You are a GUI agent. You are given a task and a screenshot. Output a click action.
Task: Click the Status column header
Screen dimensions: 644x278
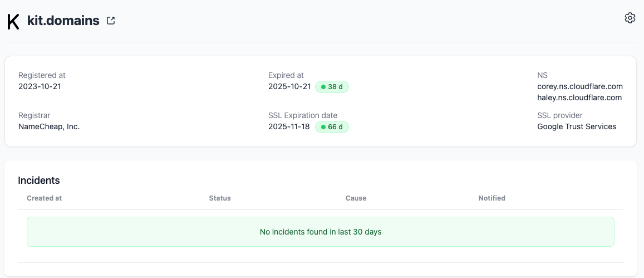pos(219,198)
